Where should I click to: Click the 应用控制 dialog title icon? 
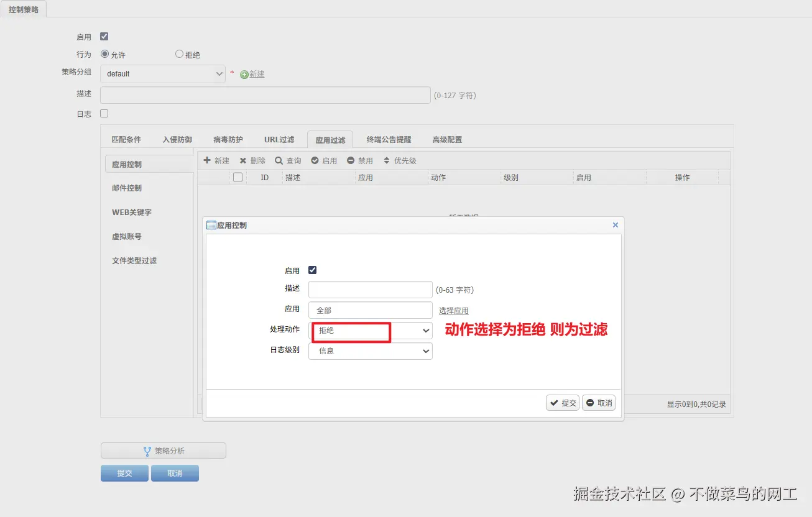(x=211, y=225)
